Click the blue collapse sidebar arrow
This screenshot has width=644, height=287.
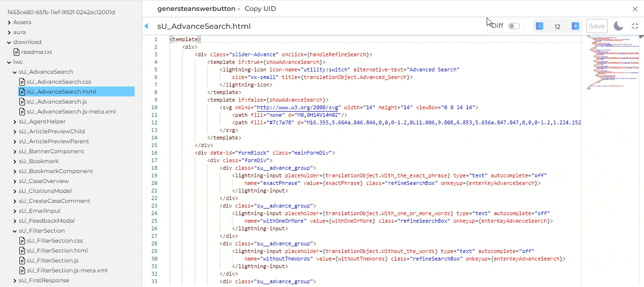pyautogui.click(x=146, y=26)
